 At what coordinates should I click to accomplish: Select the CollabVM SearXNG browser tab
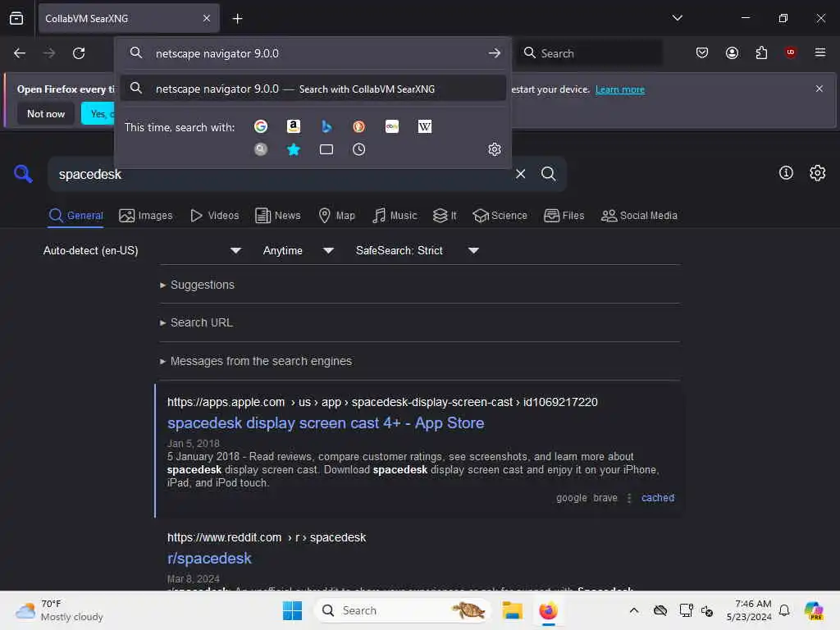pyautogui.click(x=129, y=19)
